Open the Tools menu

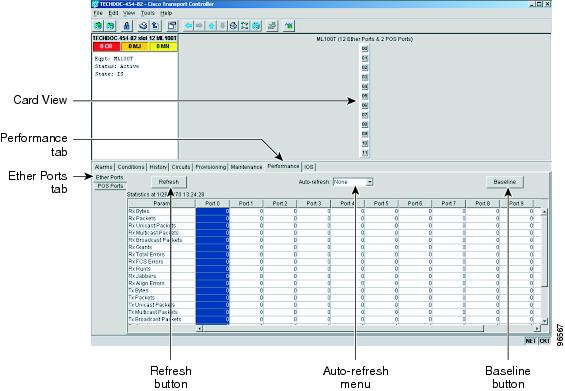(x=148, y=13)
